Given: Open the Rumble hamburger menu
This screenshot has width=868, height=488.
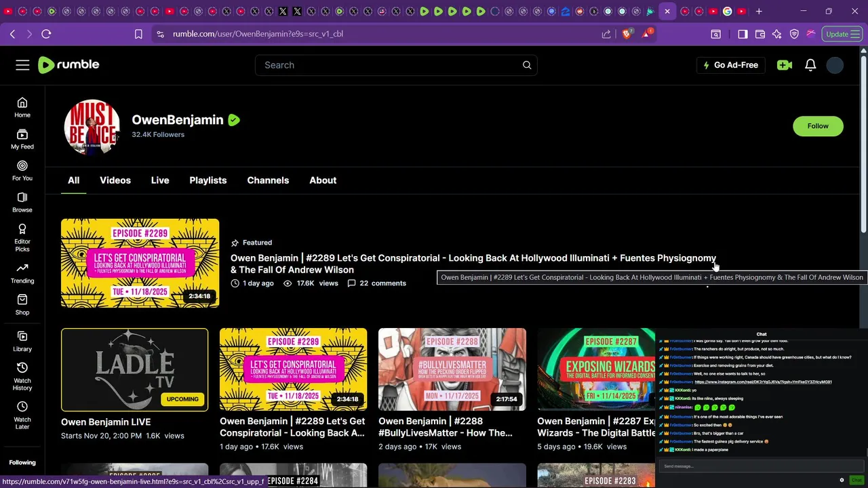Looking at the screenshot, I should pos(22,65).
